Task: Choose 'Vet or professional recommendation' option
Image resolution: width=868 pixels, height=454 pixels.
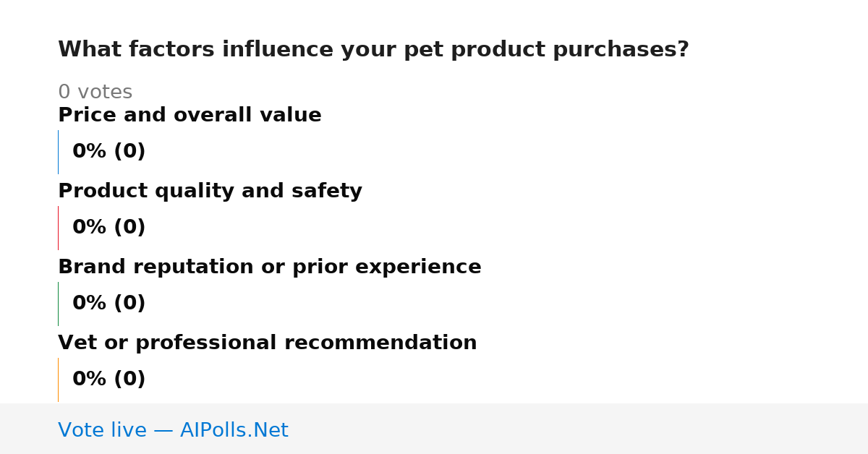Action: coord(267,343)
